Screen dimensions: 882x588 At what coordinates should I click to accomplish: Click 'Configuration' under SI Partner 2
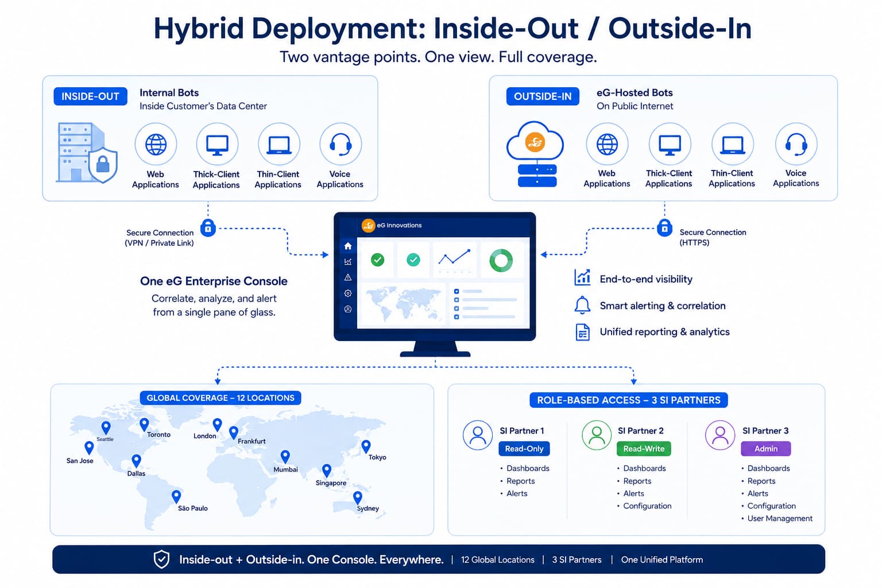[x=647, y=506]
